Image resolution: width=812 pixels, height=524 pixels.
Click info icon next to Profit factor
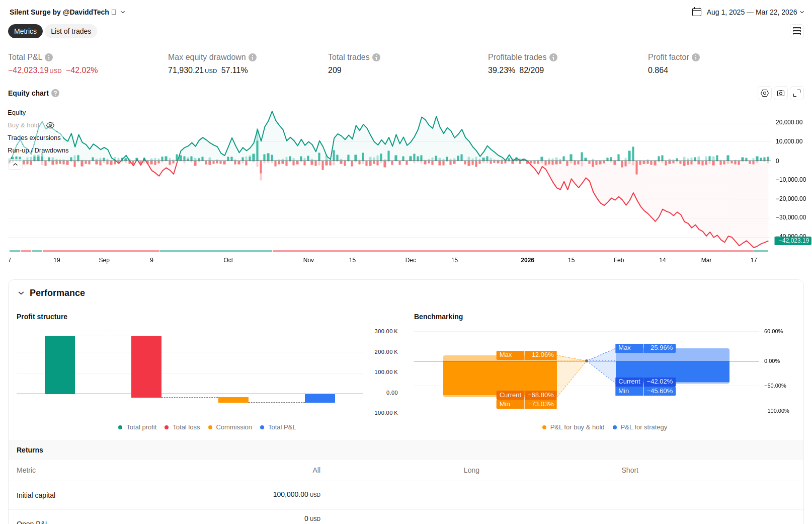point(696,57)
